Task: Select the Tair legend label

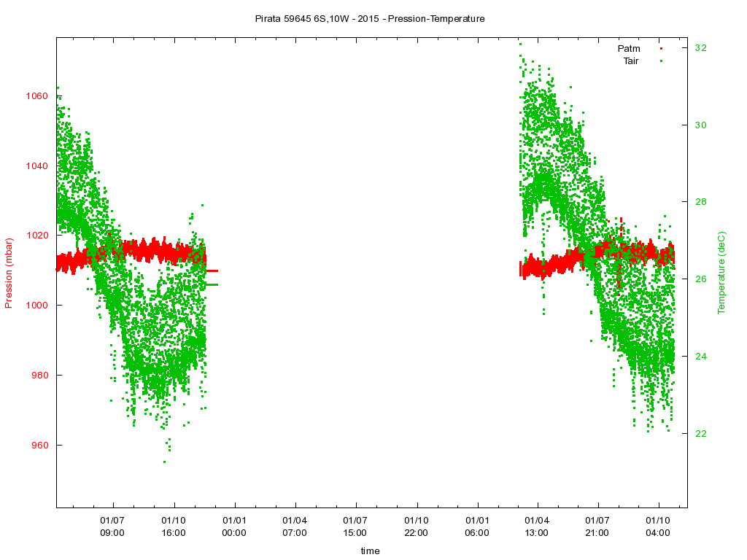Action: click(630, 61)
